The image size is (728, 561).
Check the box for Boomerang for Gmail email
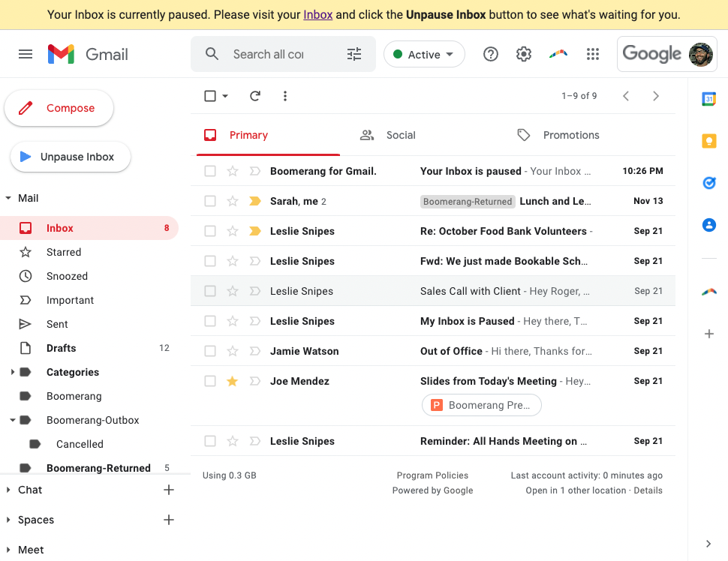[x=210, y=171]
